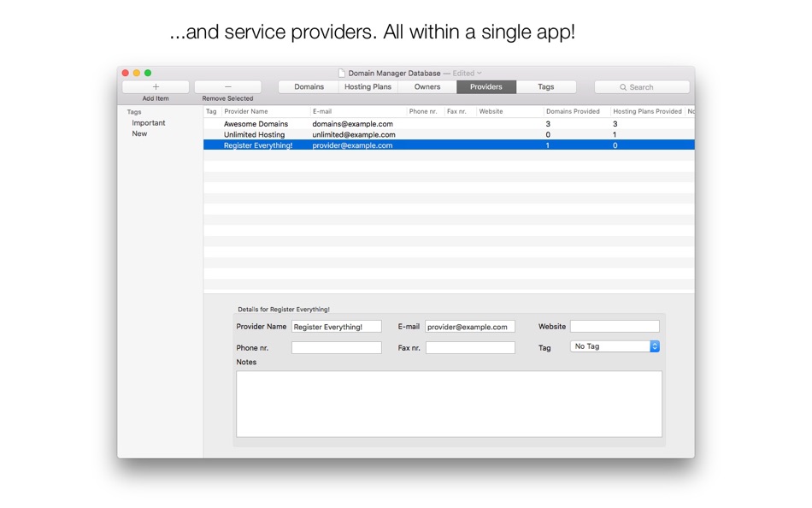
Task: Open the Edited chevron in title bar
Action: (x=480, y=73)
